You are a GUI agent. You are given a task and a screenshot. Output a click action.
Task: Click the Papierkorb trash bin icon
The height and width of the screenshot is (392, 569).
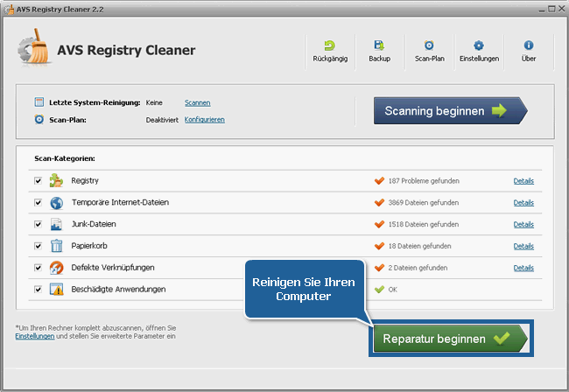click(56, 246)
